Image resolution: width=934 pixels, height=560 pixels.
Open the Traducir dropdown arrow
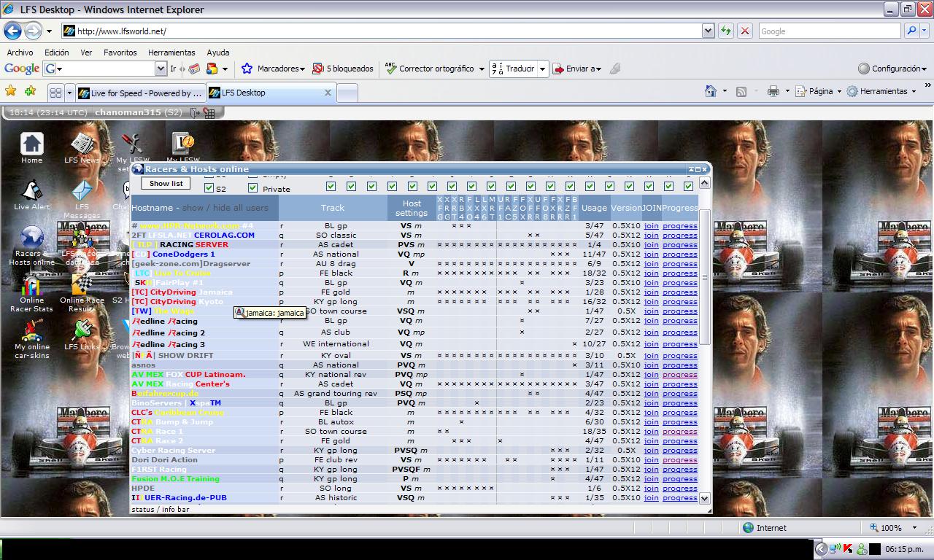click(542, 69)
